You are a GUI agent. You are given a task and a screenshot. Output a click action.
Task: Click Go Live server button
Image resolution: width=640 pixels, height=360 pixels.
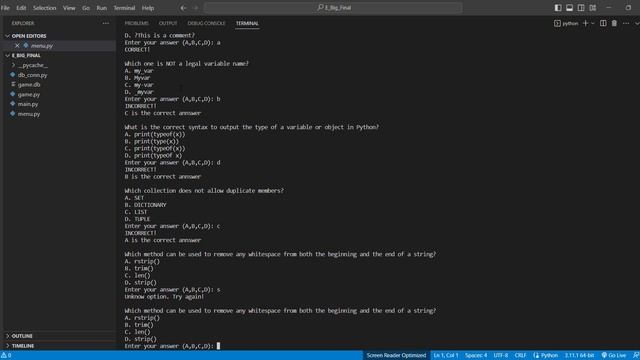[x=614, y=356]
